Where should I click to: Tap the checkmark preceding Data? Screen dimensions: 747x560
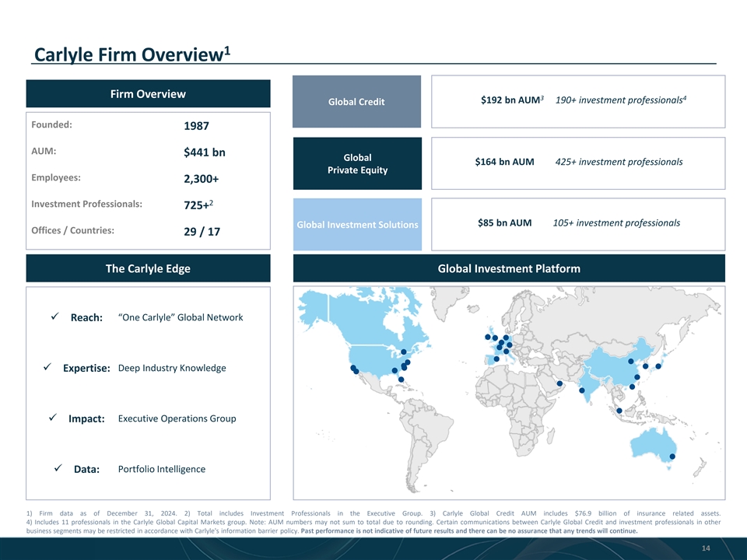(58, 469)
